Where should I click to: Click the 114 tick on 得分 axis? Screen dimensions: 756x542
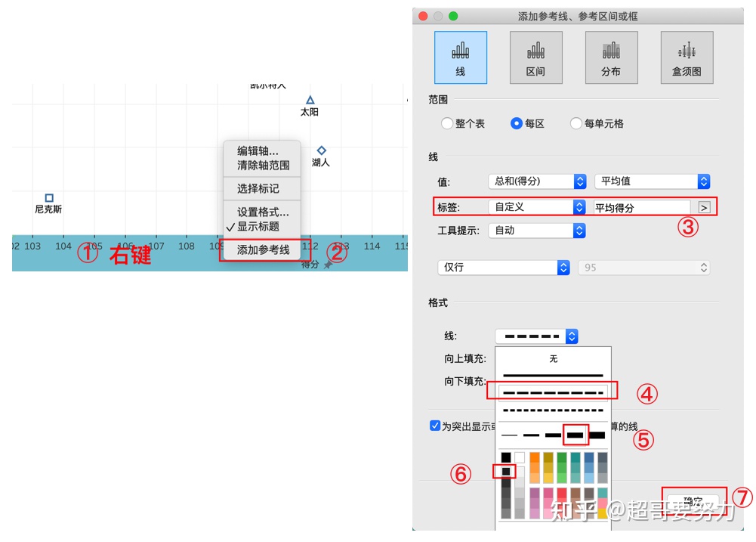[372, 246]
